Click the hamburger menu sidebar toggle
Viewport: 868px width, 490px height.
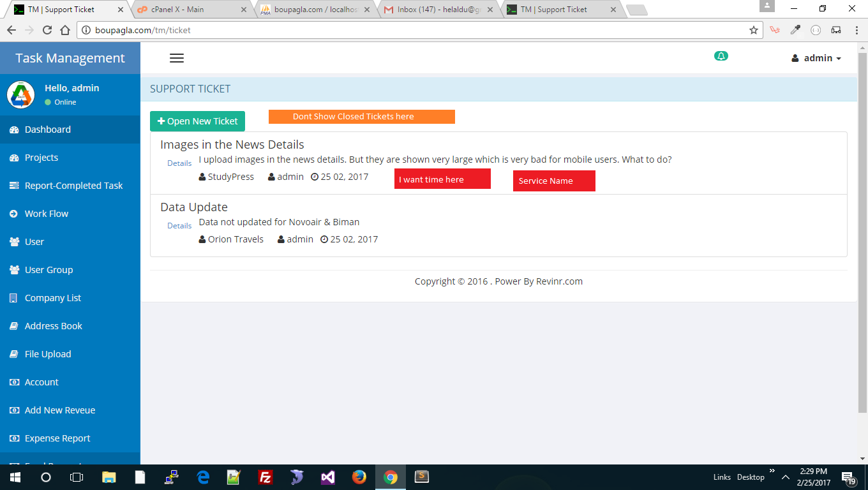tap(177, 58)
